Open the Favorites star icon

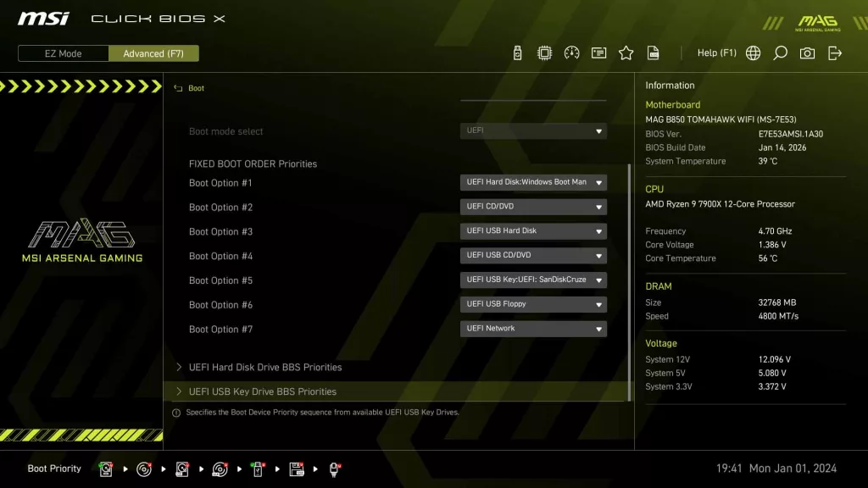(x=626, y=53)
